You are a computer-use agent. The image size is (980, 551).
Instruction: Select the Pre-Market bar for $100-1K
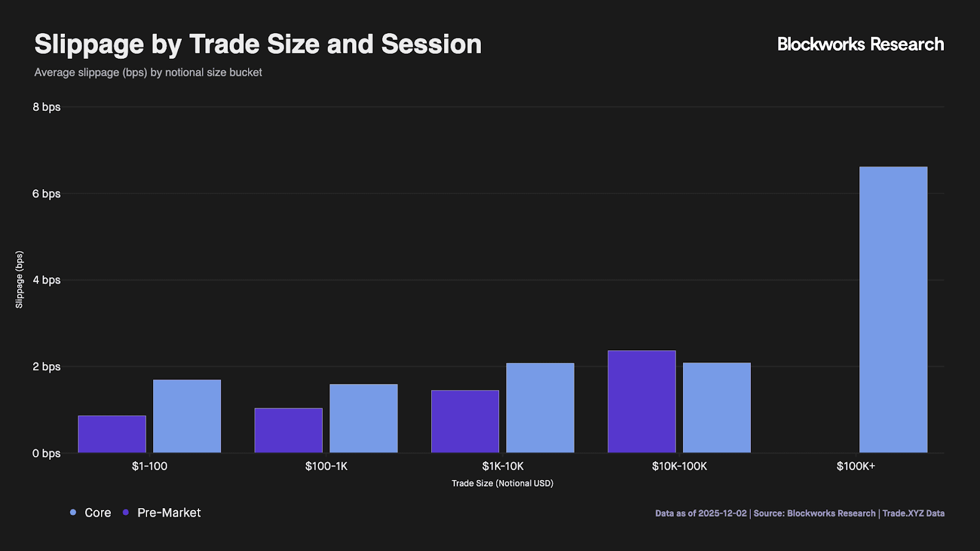(x=288, y=430)
